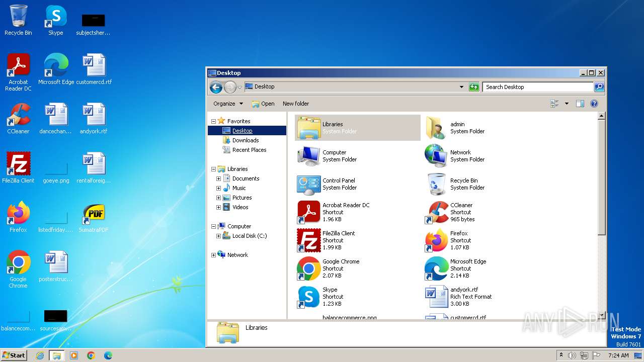Expand Videos library node
This screenshot has height=362, width=644.
[x=218, y=207]
